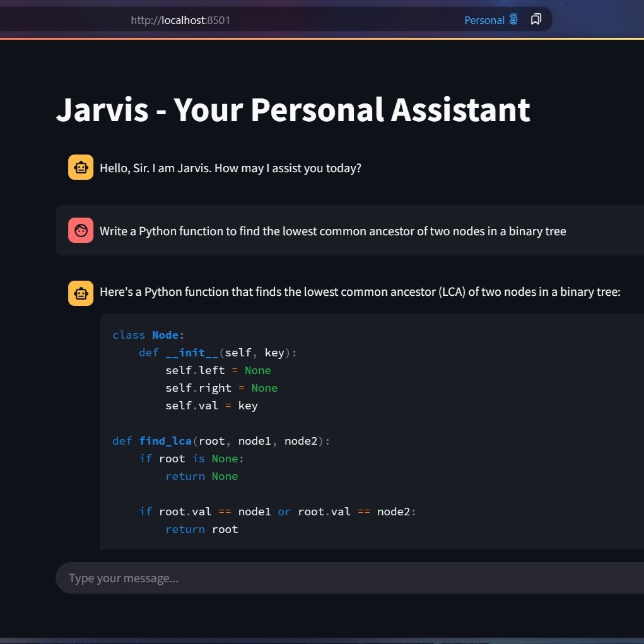Click the 'def __init__(self, key):' line

point(218,353)
